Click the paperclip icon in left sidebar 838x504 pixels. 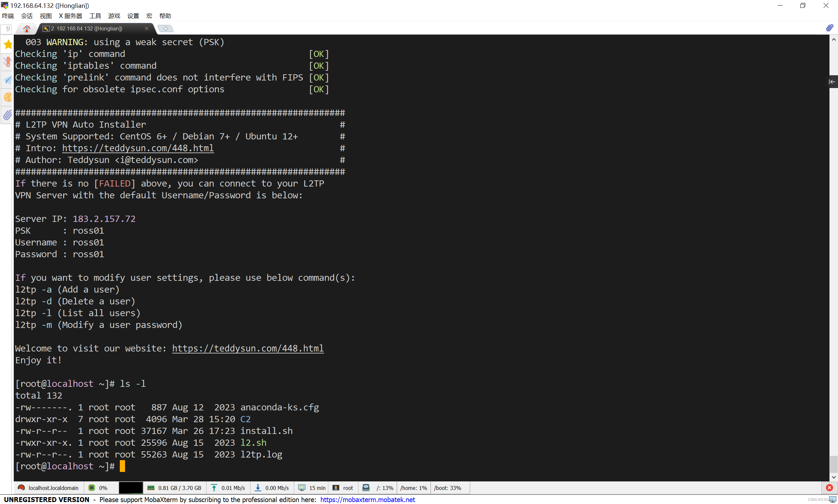coord(8,115)
